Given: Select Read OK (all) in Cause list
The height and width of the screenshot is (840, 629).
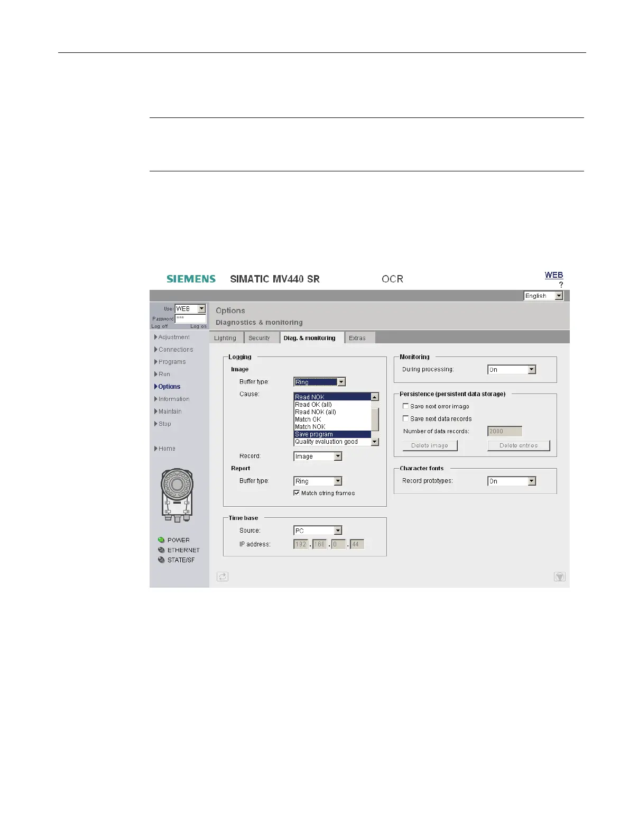Looking at the screenshot, I should 332,405.
